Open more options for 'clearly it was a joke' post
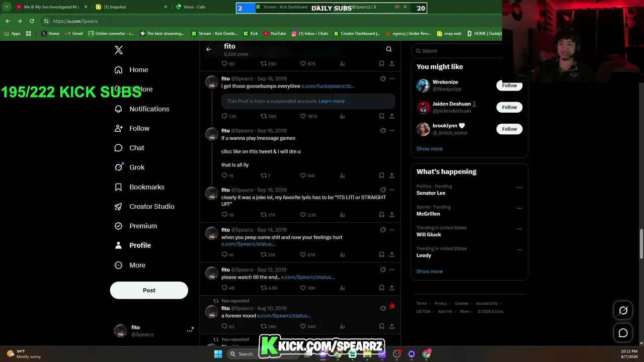 point(392,190)
